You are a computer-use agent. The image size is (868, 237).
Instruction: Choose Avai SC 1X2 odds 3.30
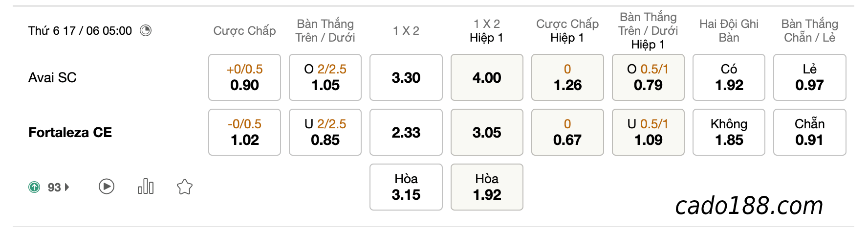(x=406, y=77)
